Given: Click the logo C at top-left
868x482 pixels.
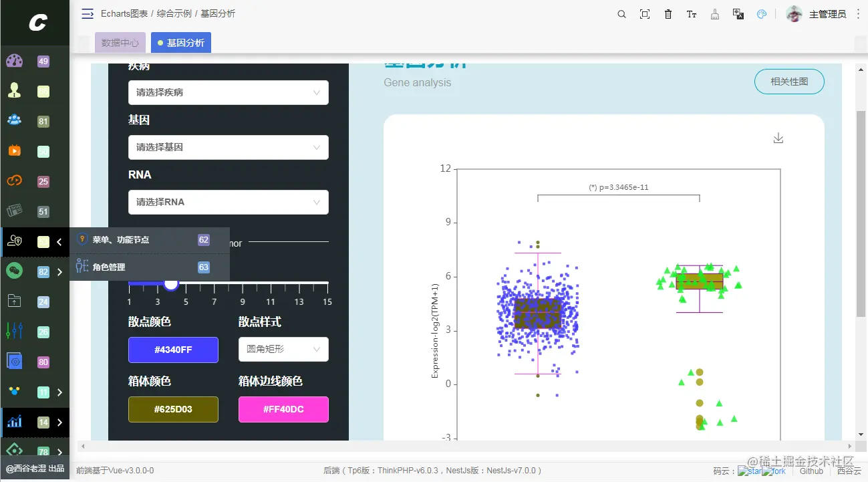Looking at the screenshot, I should click(x=37, y=23).
